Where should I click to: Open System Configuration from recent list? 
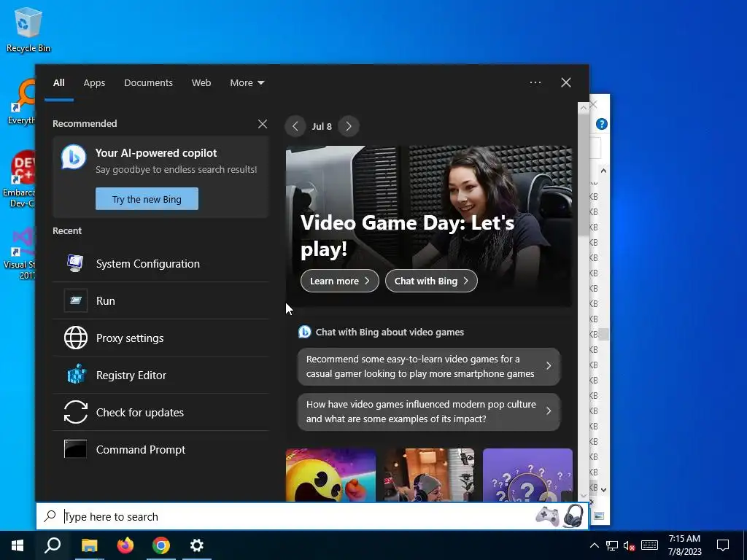click(161, 263)
